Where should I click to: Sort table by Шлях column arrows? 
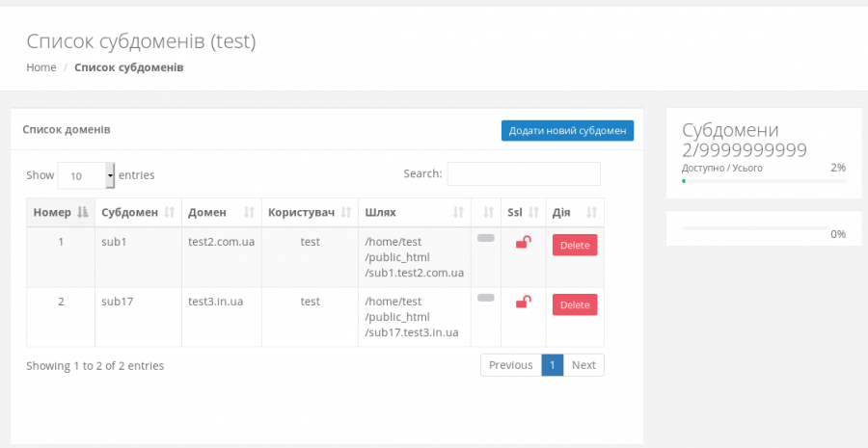459,212
